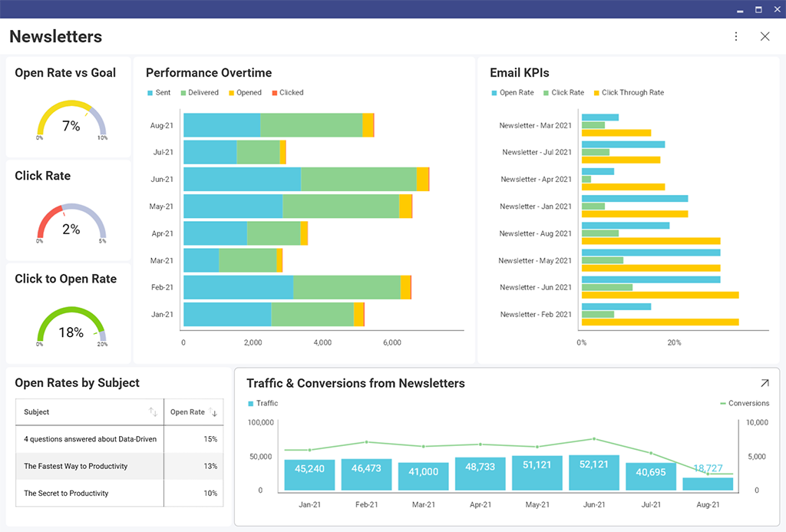Viewport: 786px width, 532px height.
Task: Click the May-21 traffic bar 51,121
Action: pos(537,473)
